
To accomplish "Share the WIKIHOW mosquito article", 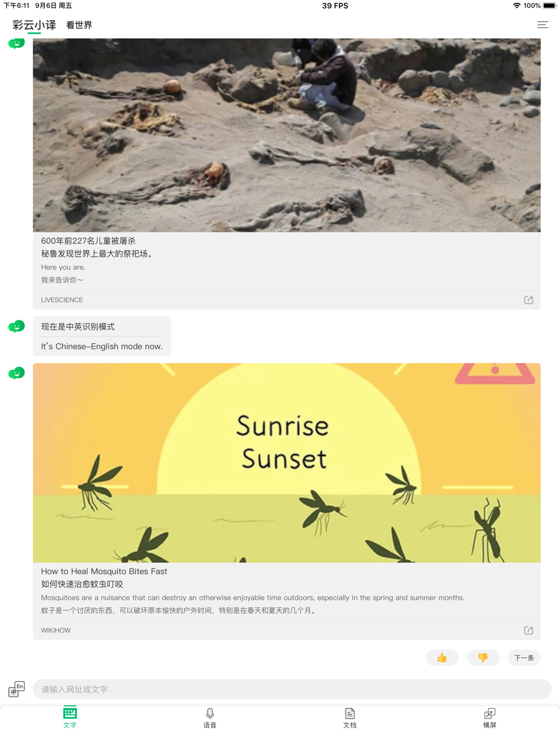I will pyautogui.click(x=529, y=631).
